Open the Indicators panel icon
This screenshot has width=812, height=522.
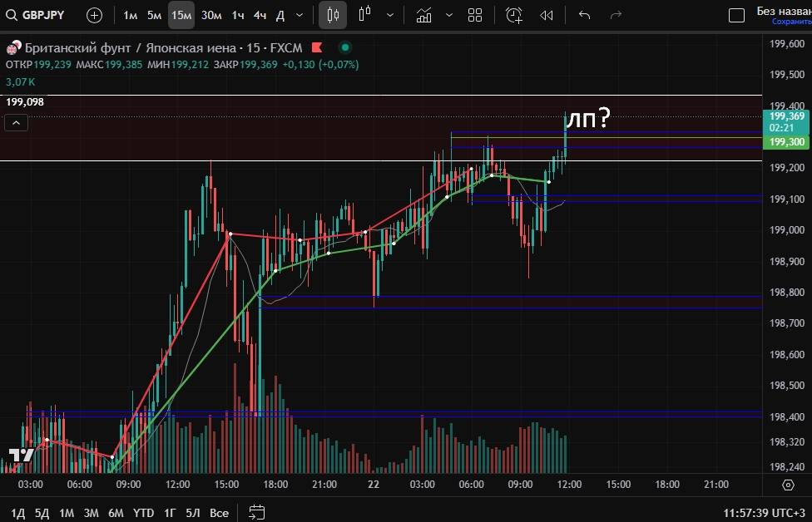click(424, 15)
